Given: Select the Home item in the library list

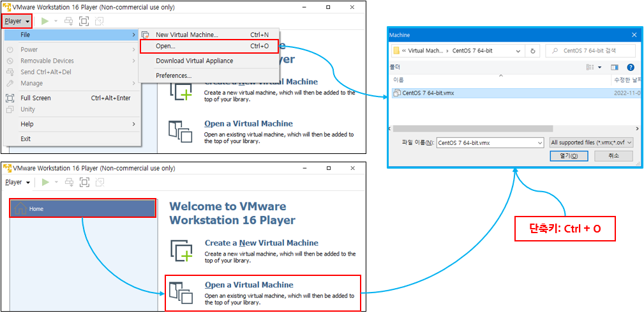Looking at the screenshot, I should click(82, 208).
